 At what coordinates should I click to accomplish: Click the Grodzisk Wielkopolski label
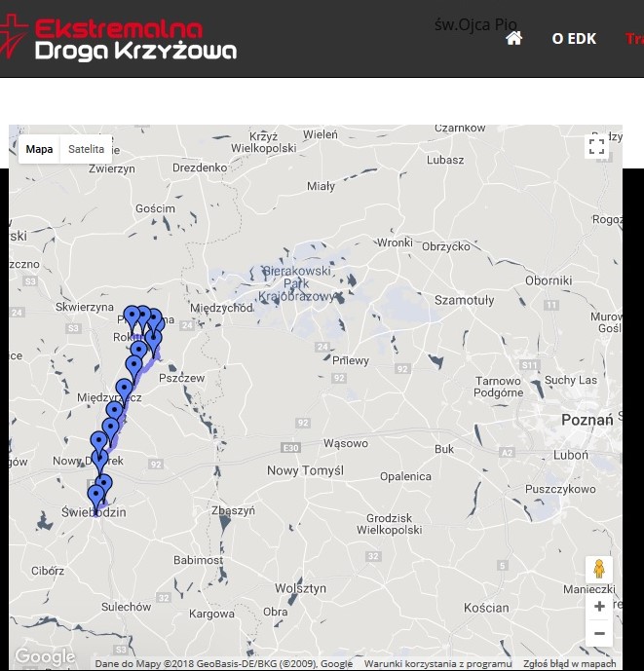390,524
